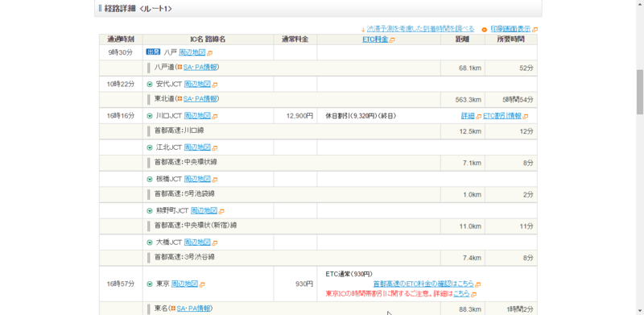Click external-window icon after 板橋JCT 周辺地図
644x315 pixels.
[x=215, y=180]
